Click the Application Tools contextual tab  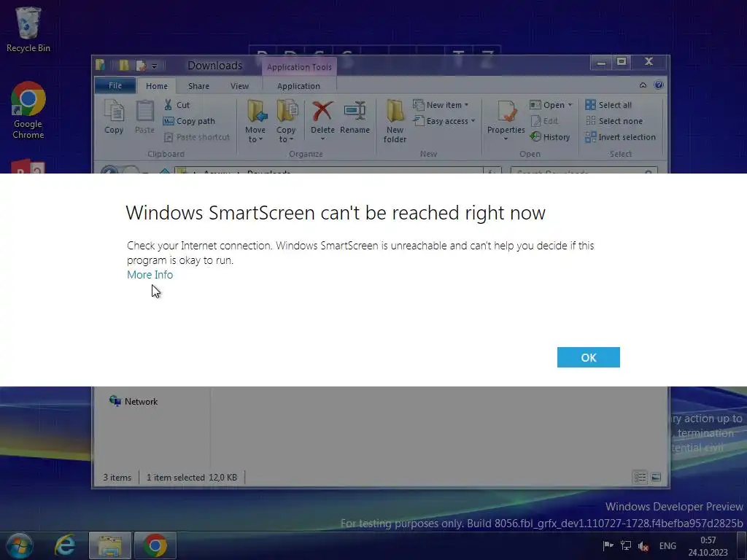[299, 67]
